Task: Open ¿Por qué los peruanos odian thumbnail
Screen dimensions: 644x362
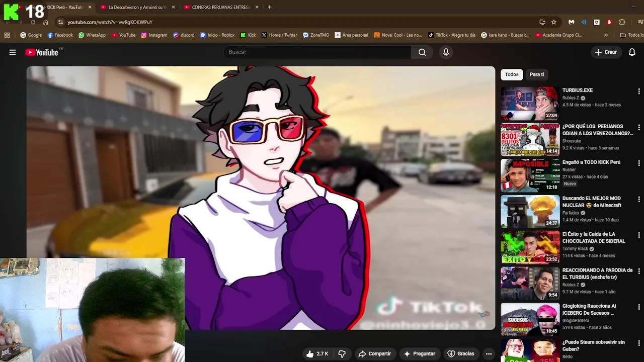Action: (530, 139)
